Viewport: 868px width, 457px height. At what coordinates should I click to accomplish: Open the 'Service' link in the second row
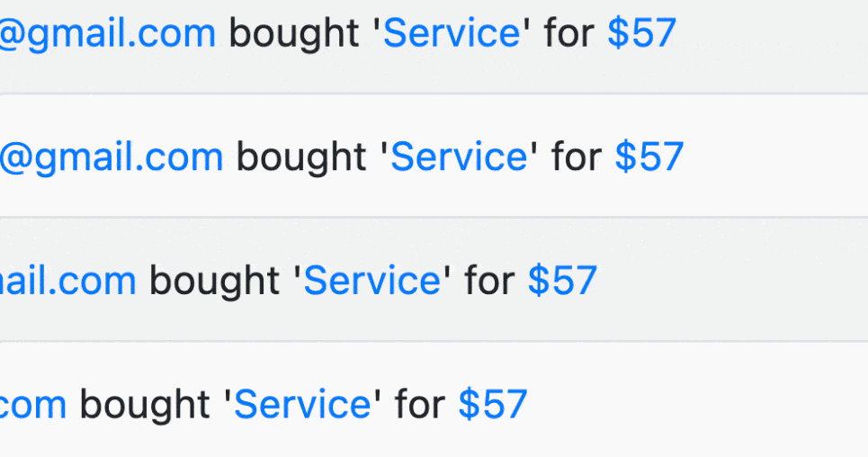[460, 157]
